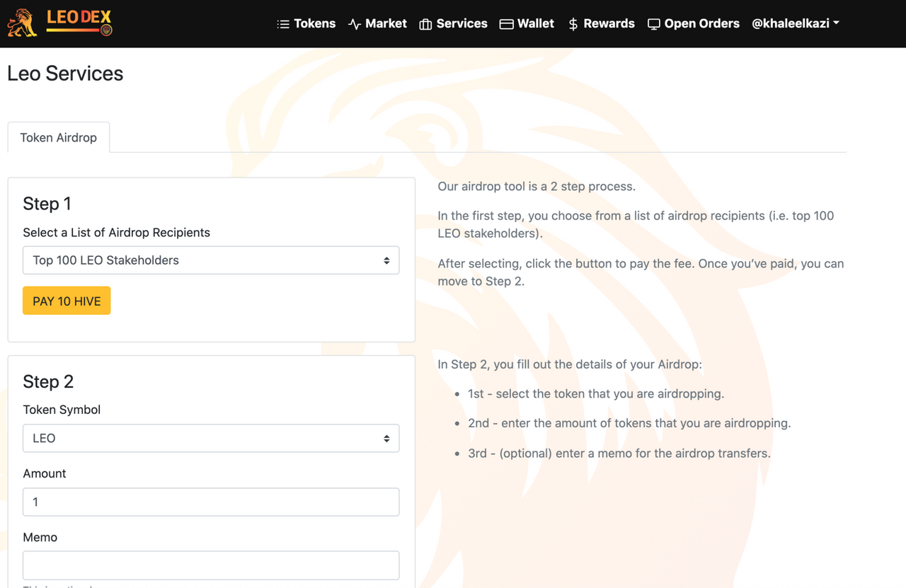This screenshot has height=588, width=906.
Task: Open Wallet via the card icon
Action: (x=507, y=23)
